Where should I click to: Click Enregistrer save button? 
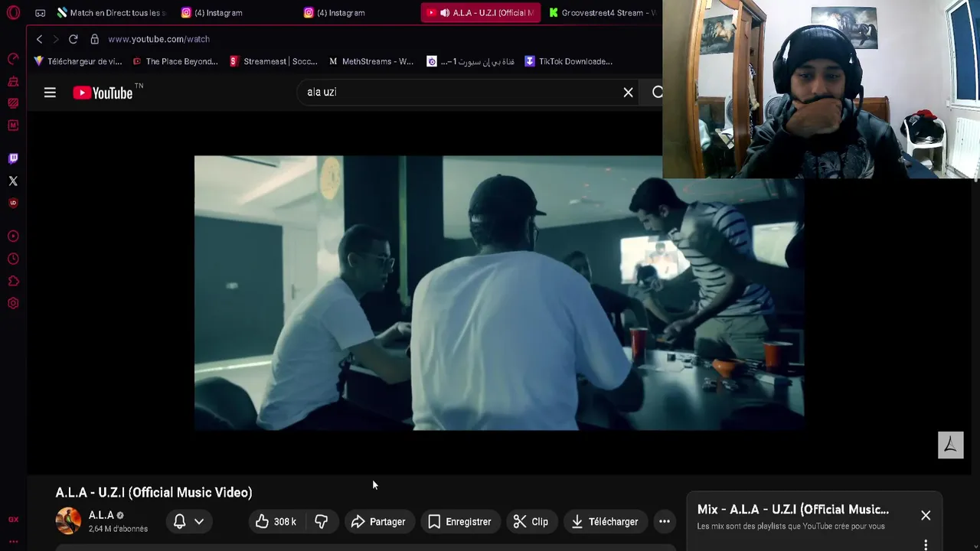click(459, 521)
